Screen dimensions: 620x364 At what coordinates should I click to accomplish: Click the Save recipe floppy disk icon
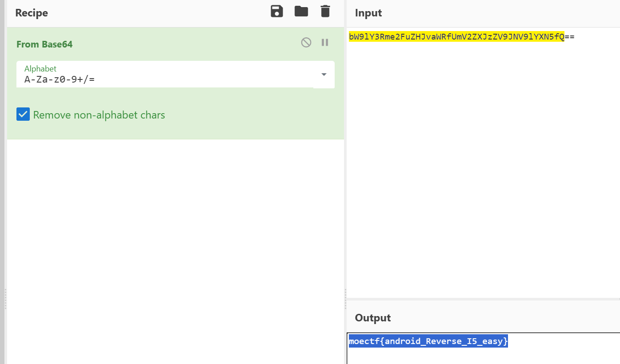(x=277, y=12)
